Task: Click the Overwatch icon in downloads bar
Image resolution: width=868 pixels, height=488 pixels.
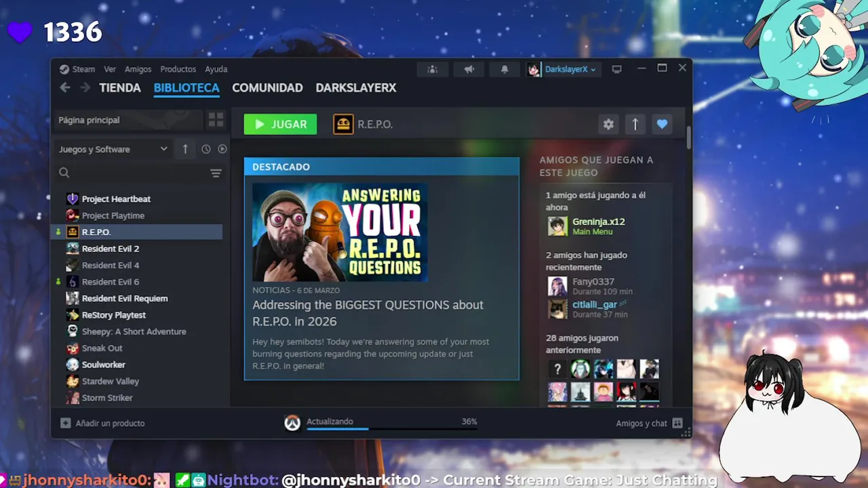Action: 292,423
